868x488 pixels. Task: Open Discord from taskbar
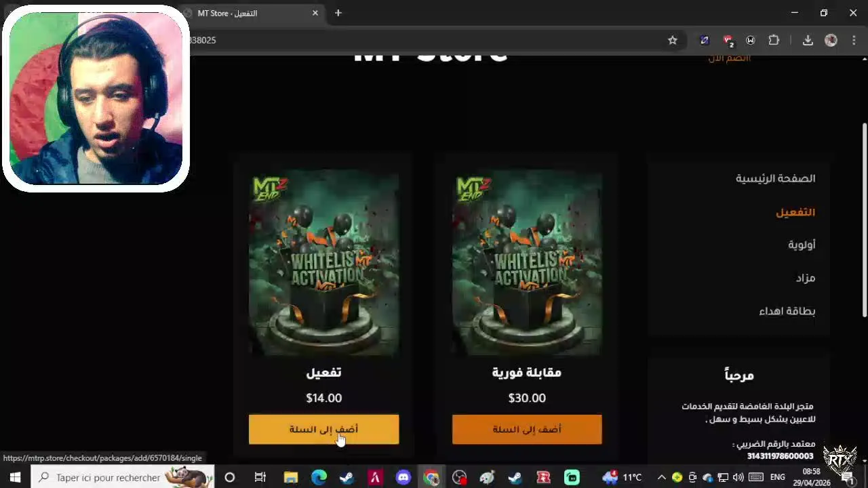pos(403,477)
